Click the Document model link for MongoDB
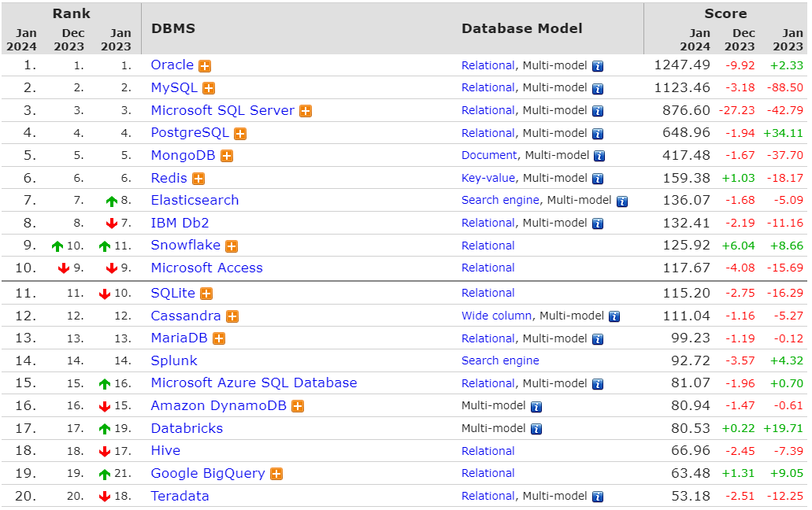The width and height of the screenshot is (812, 510). click(x=489, y=156)
